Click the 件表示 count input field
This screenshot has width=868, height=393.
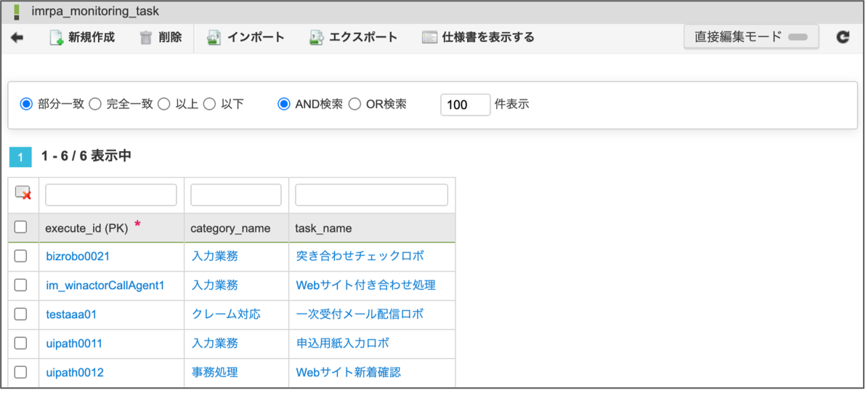coord(465,105)
